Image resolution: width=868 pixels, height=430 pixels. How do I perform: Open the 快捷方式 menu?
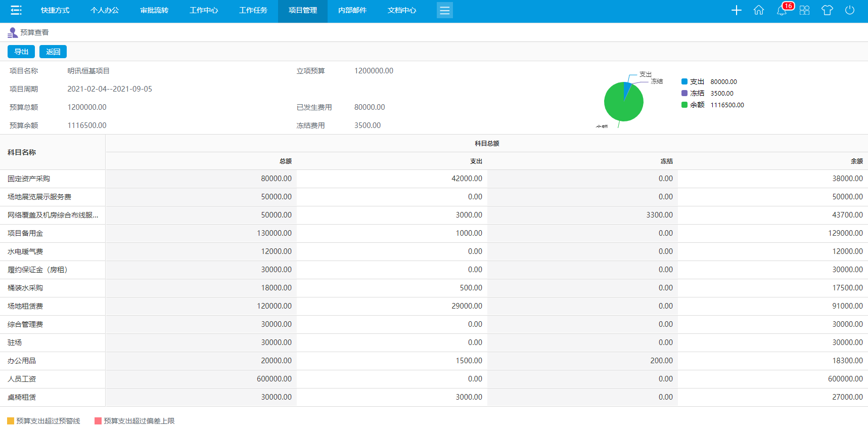click(55, 11)
